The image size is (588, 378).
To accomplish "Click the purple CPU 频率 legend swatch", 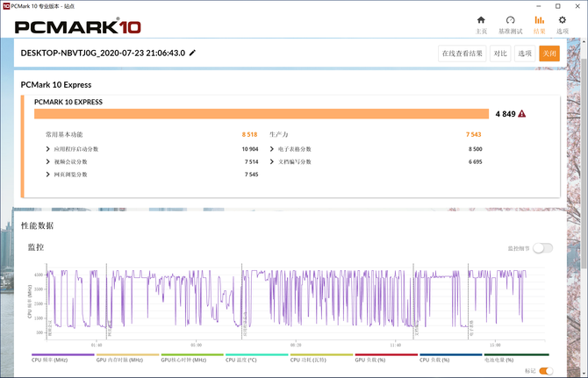I will [x=60, y=355].
